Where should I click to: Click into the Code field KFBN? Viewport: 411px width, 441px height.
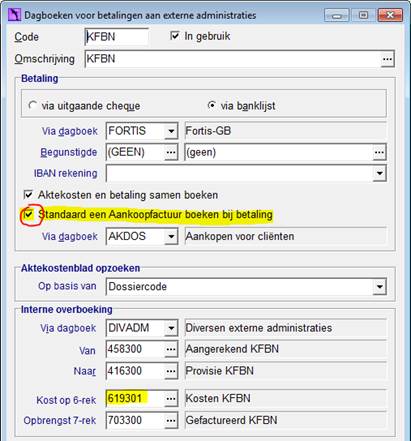[x=117, y=37]
